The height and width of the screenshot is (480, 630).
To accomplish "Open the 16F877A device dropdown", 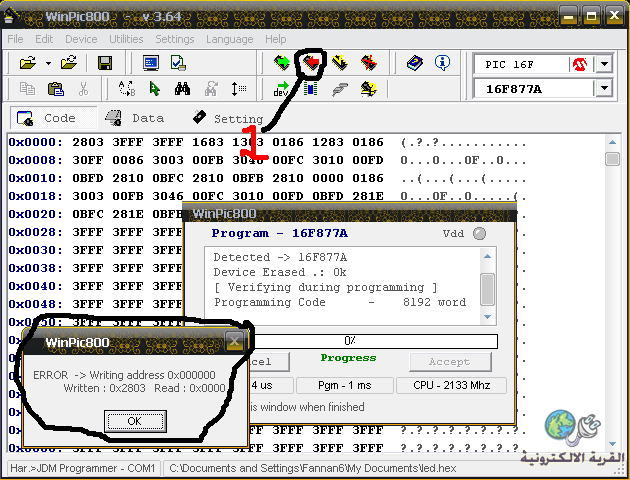I will pos(604,88).
